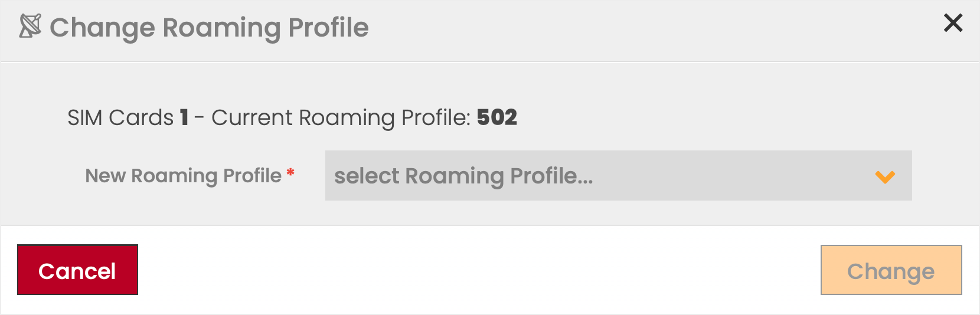Click the Change Roaming Profile title

(209, 28)
